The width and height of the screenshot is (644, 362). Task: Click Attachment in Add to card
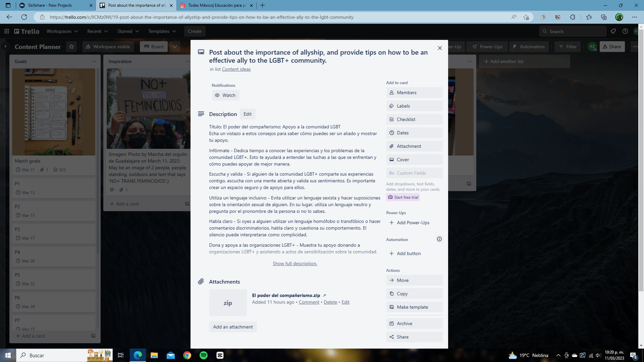tap(414, 146)
